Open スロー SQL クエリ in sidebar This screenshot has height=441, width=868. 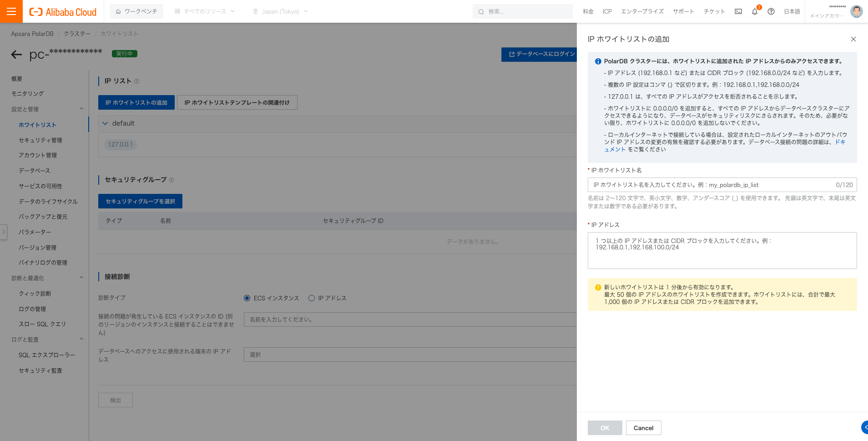[x=42, y=324]
